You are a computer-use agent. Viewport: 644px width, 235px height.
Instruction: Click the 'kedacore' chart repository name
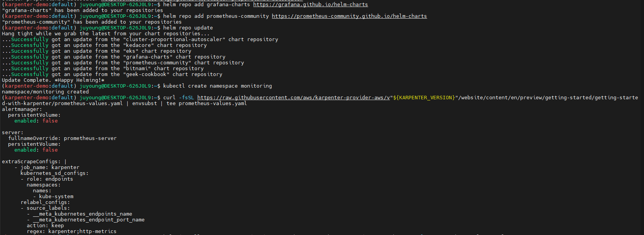click(138, 45)
